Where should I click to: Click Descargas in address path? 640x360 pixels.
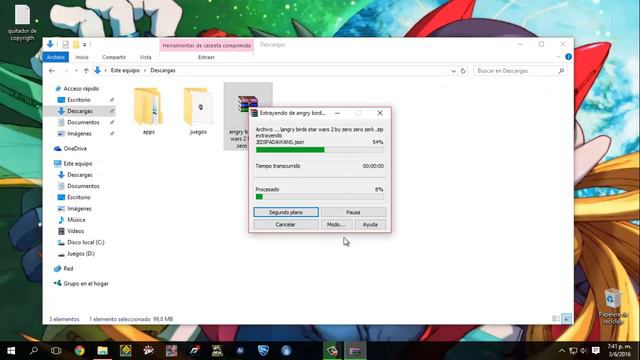click(x=163, y=71)
